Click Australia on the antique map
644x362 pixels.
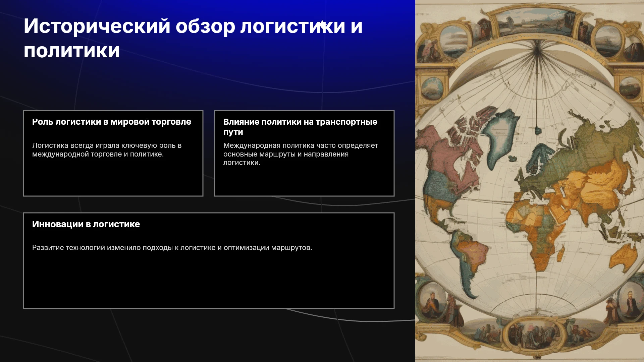(x=623, y=257)
